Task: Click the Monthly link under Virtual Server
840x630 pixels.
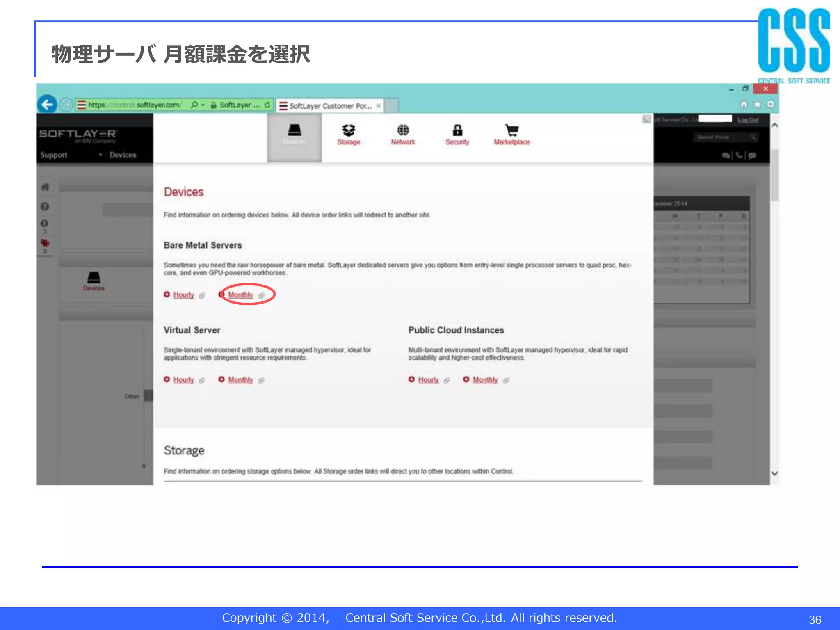Action: [240, 380]
